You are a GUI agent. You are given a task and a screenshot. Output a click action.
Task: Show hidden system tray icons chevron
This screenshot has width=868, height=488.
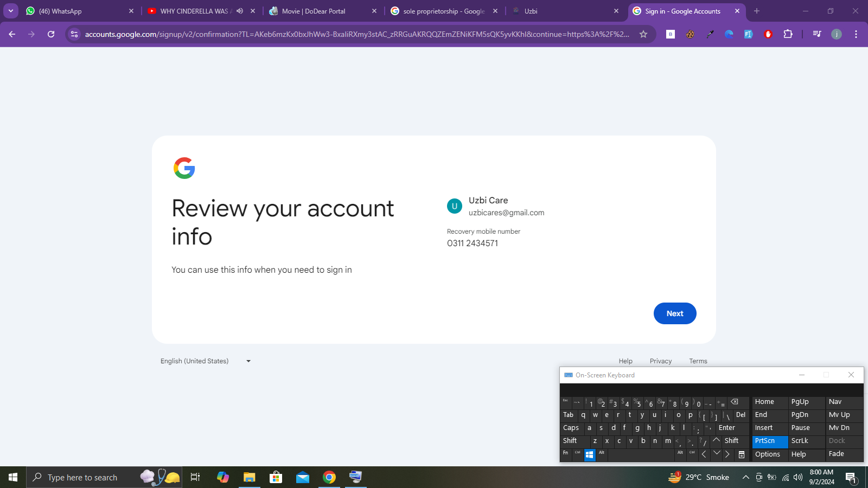coord(746,478)
